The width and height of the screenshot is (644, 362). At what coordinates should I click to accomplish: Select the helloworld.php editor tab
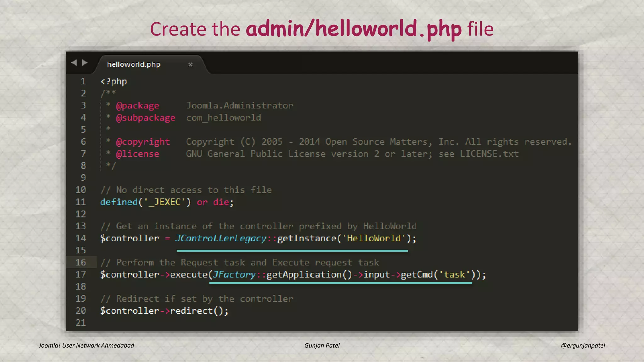pos(134,64)
